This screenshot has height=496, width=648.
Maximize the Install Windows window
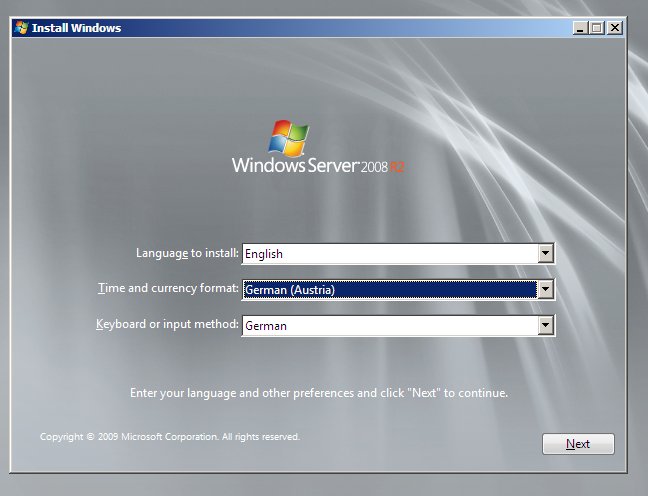pos(596,28)
